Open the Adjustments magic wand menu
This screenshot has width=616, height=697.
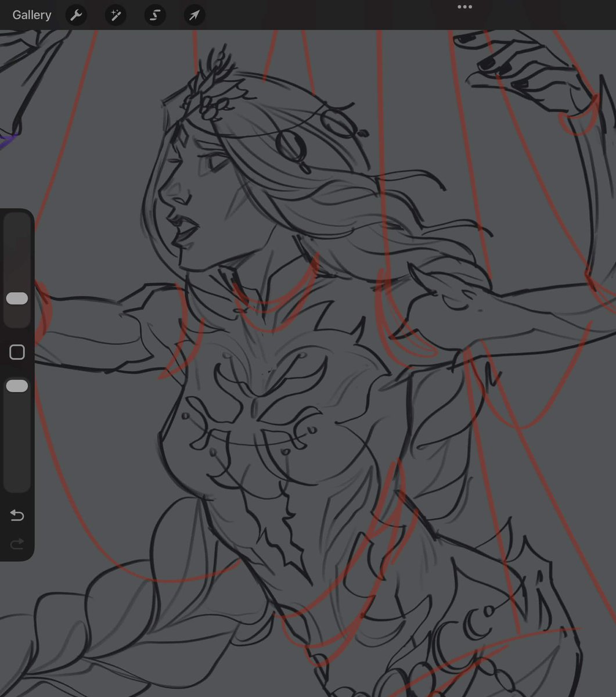[x=116, y=15]
